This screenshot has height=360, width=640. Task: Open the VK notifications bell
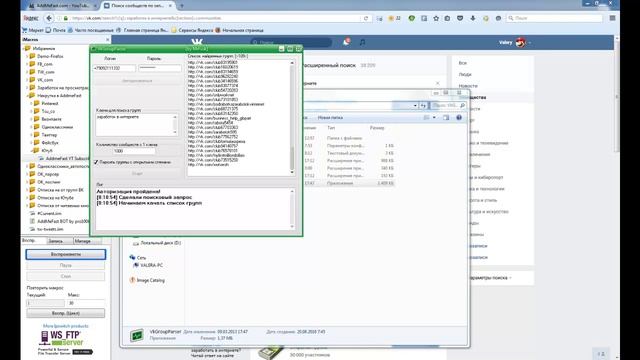346,42
